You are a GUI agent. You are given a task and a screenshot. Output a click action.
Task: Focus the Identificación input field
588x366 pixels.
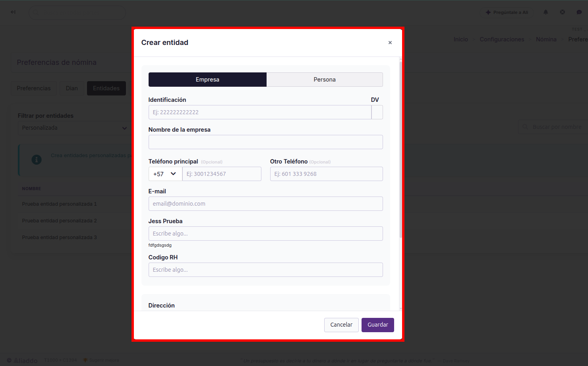pyautogui.click(x=260, y=112)
